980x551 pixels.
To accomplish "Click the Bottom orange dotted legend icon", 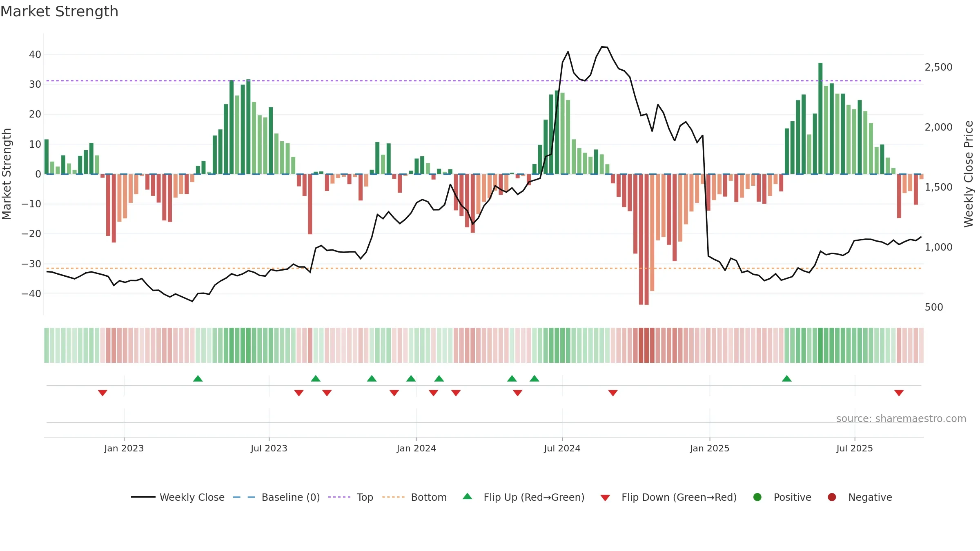I will (x=393, y=497).
